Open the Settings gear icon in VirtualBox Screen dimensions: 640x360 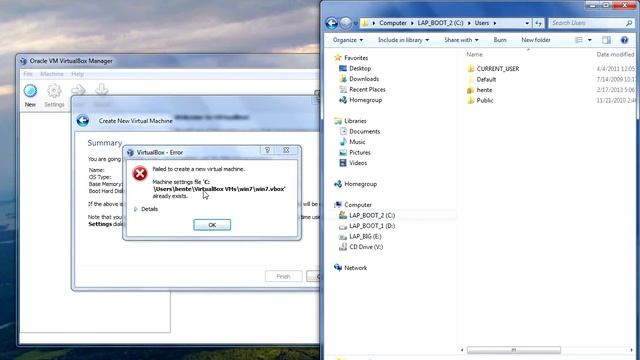point(54,91)
